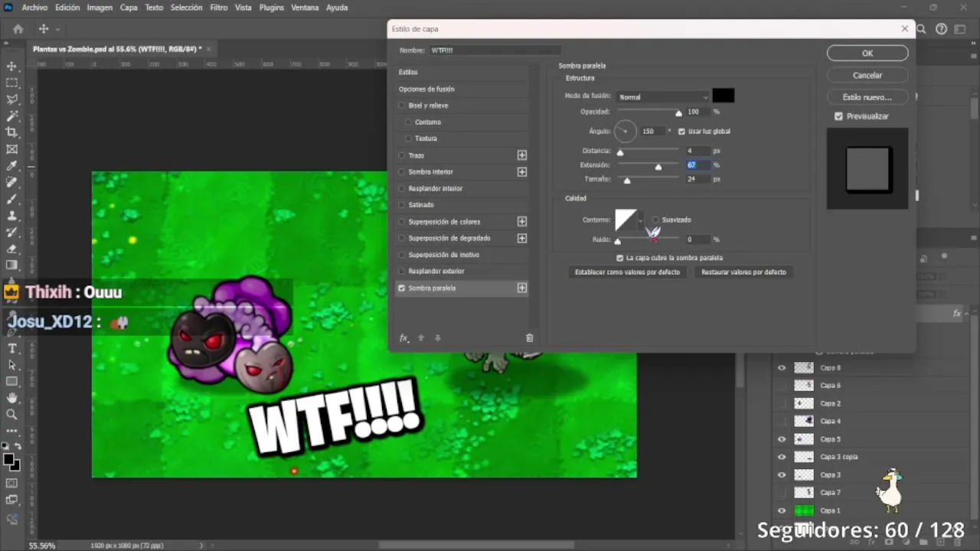The width and height of the screenshot is (980, 551).
Task: Click the trash icon in styles list
Action: pyautogui.click(x=529, y=337)
